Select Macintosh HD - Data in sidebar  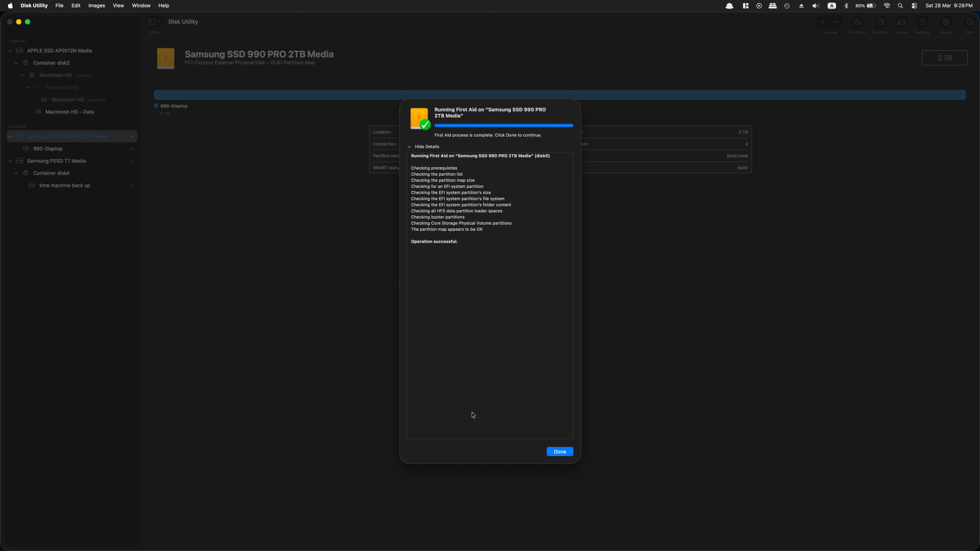[x=69, y=112]
